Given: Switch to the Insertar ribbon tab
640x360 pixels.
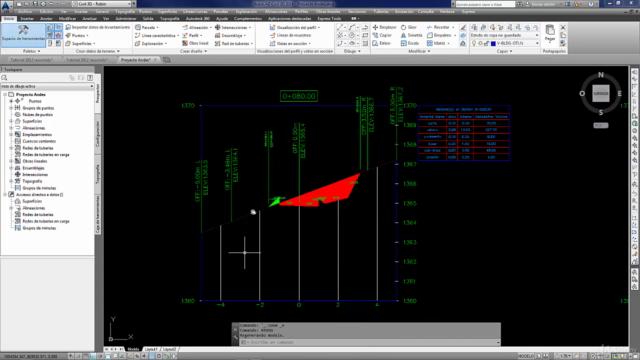Looking at the screenshot, I should coord(27,19).
